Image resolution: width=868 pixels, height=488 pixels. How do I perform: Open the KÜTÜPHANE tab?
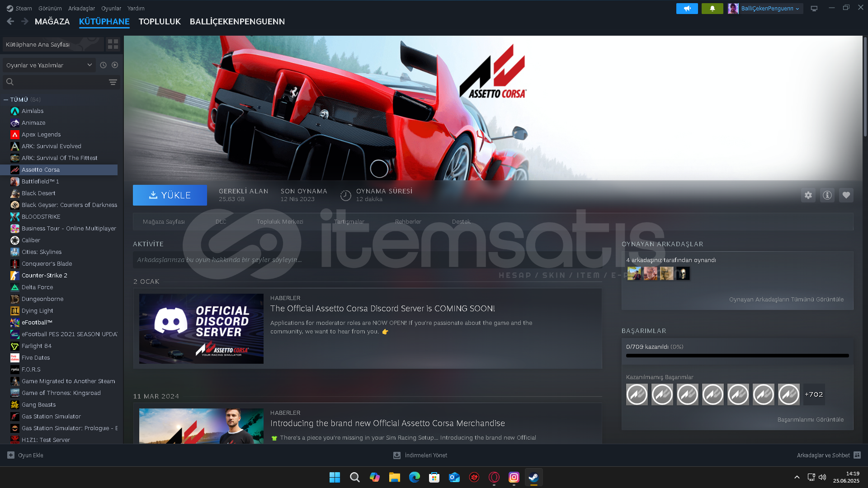[104, 21]
